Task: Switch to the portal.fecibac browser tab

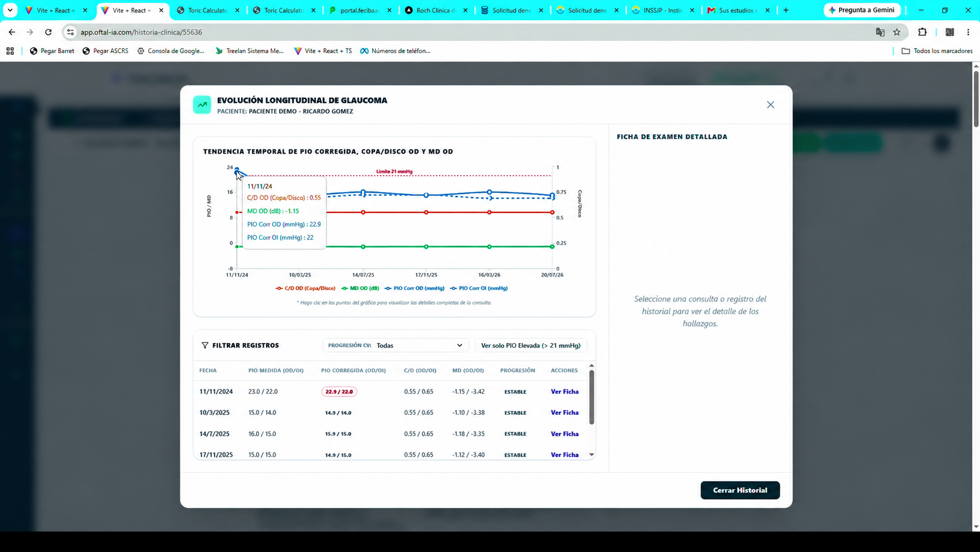Action: (x=360, y=11)
